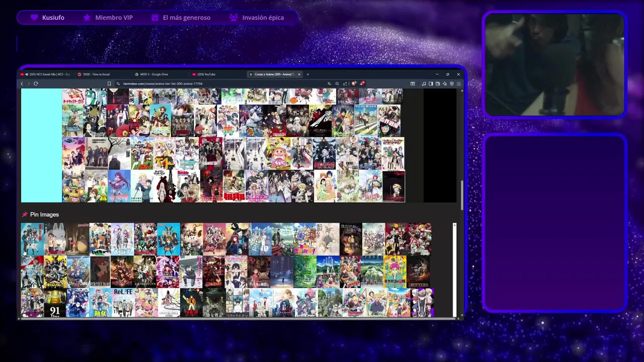Click the cyan tier label cell

41,145
